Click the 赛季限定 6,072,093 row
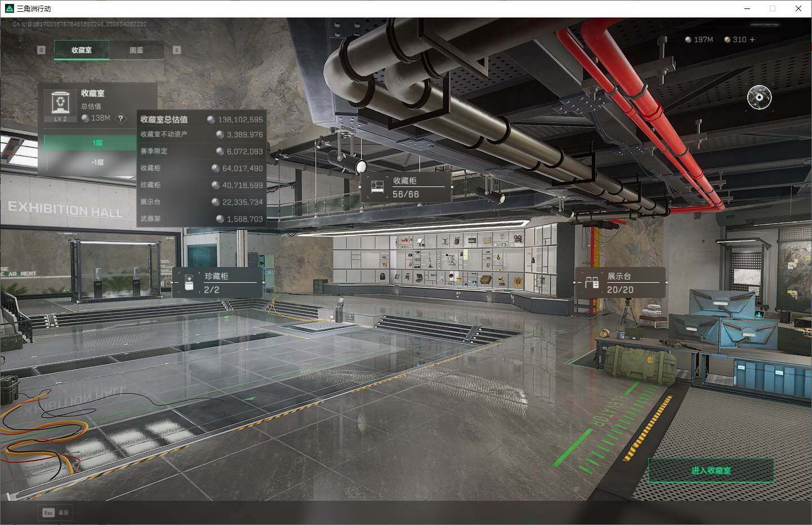This screenshot has height=525, width=812. click(202, 152)
